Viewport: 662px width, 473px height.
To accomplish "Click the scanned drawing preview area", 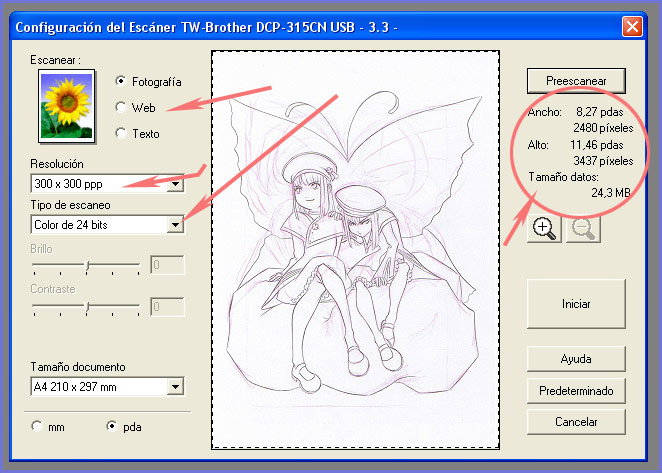I will [x=355, y=250].
